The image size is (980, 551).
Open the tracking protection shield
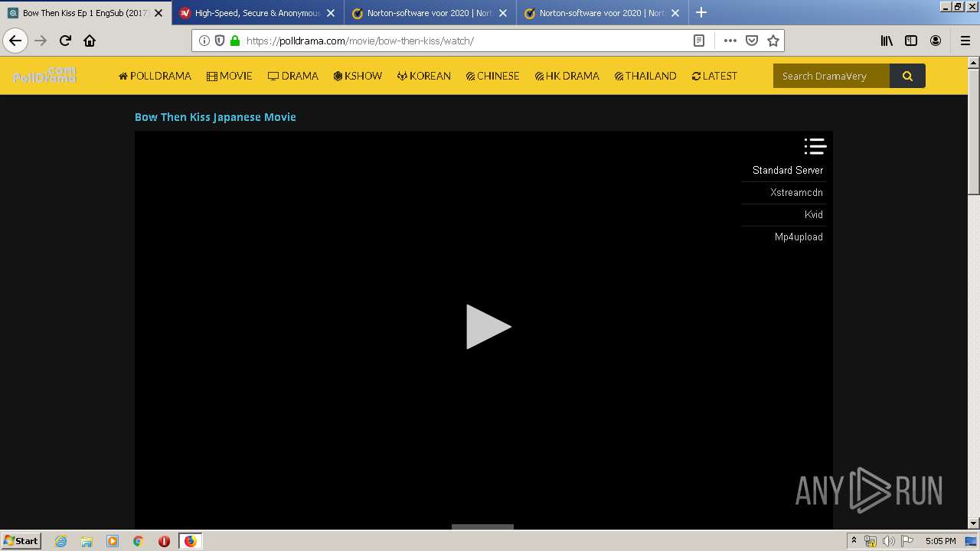[x=220, y=41]
